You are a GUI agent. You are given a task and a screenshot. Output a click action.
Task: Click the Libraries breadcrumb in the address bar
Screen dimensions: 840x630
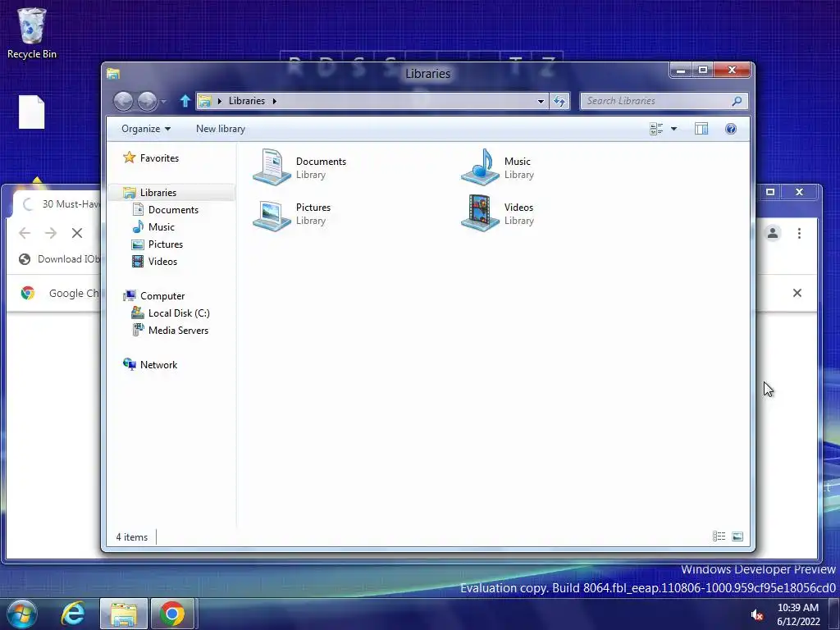246,101
